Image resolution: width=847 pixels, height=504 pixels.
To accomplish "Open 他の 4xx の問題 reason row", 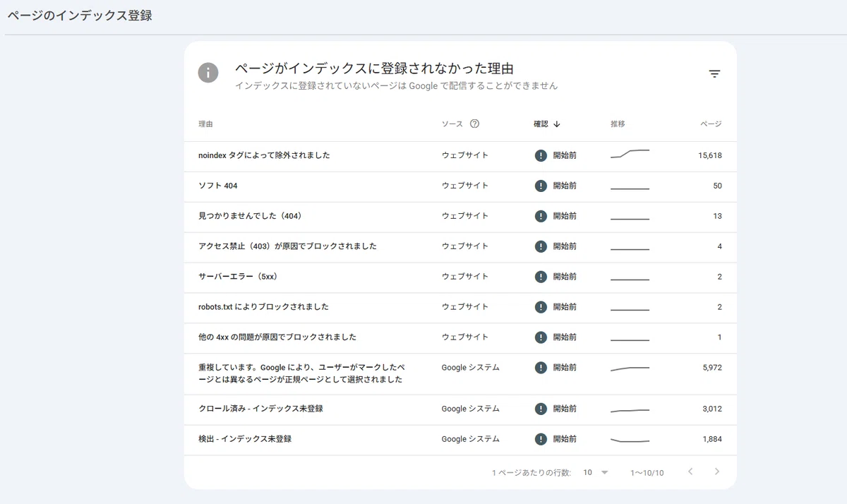I will pos(460,337).
